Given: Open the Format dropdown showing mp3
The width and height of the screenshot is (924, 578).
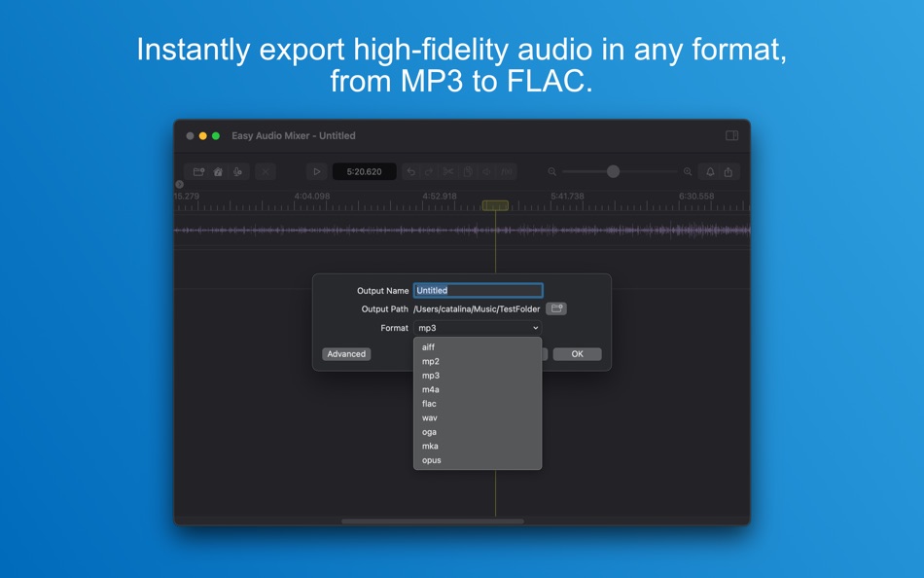Looking at the screenshot, I should [478, 328].
